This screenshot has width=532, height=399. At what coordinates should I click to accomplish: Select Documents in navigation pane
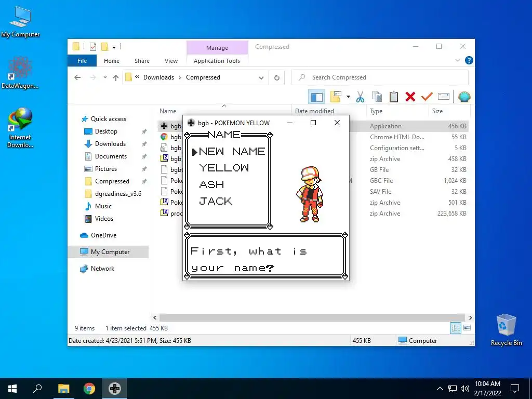[x=111, y=156]
